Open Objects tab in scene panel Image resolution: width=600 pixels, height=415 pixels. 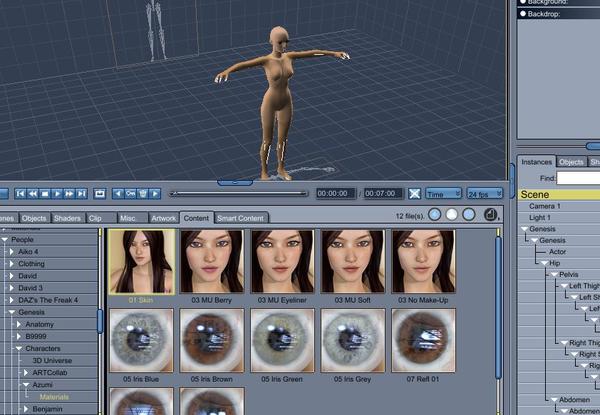click(x=571, y=162)
